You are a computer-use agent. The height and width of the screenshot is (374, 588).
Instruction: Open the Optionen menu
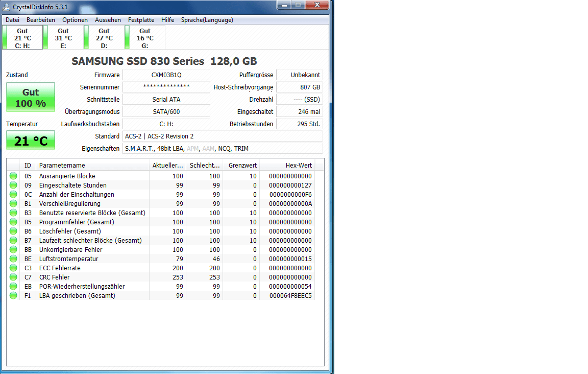tap(75, 20)
